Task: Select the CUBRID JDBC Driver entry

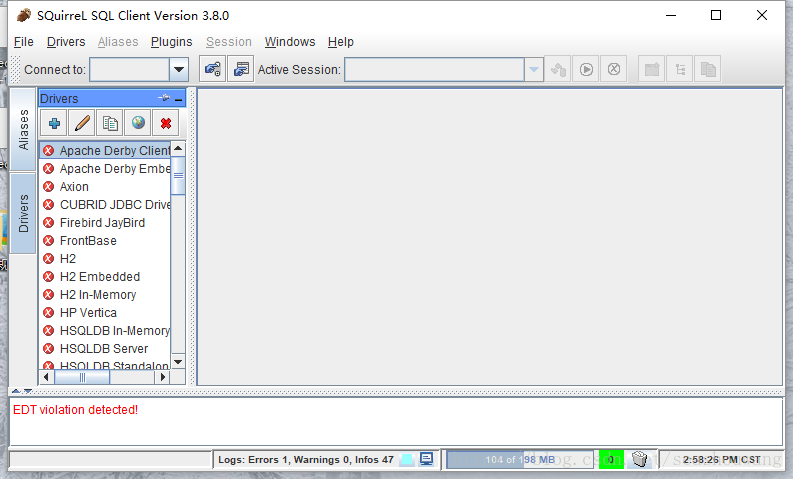Action: coord(105,204)
